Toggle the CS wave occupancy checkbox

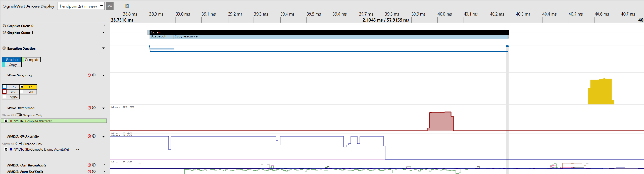(22, 87)
